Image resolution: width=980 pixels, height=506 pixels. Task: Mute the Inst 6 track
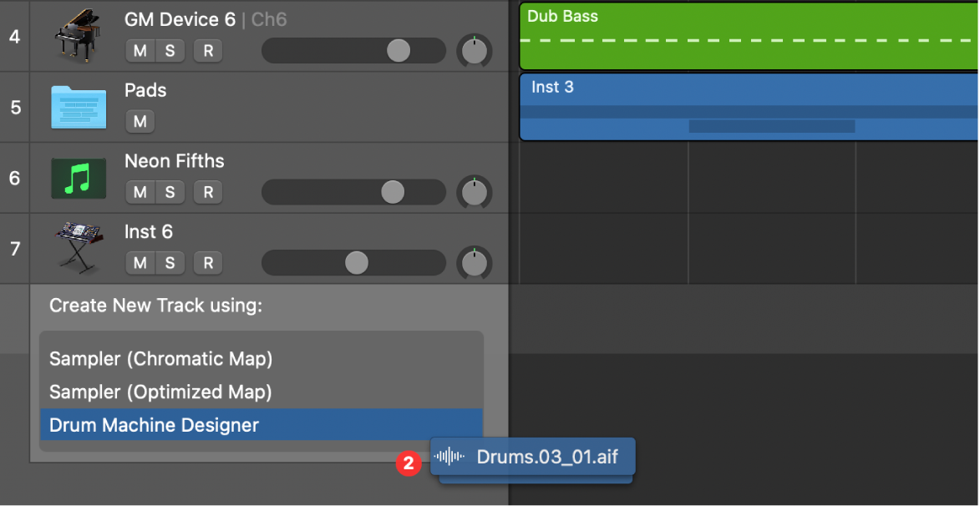[140, 263]
